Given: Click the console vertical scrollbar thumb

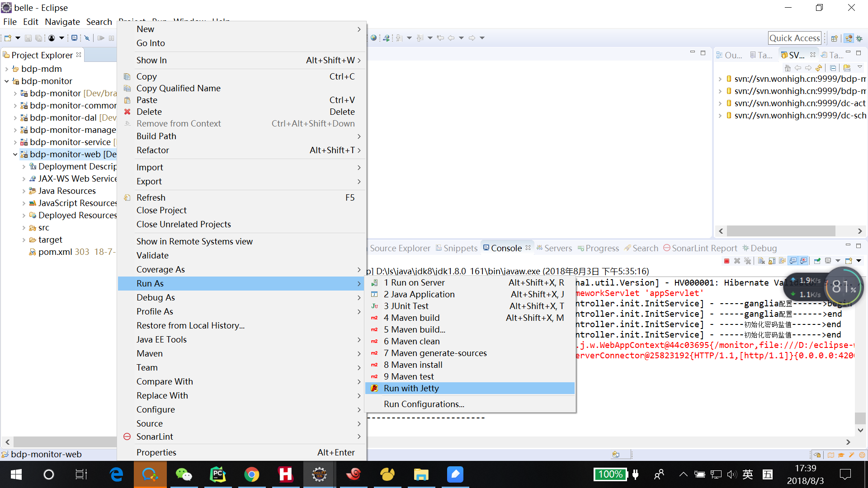Looking at the screenshot, I should 860,418.
